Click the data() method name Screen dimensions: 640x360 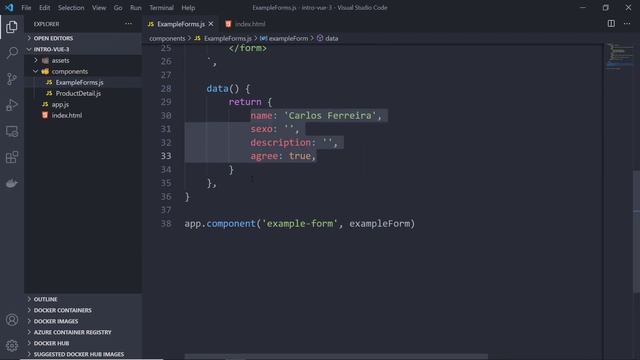point(217,89)
